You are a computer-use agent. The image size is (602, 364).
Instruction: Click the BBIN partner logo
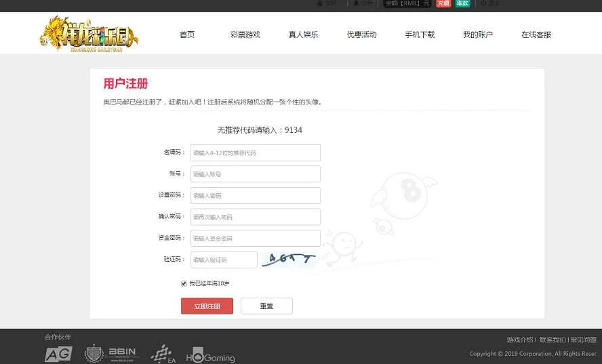pyautogui.click(x=111, y=353)
